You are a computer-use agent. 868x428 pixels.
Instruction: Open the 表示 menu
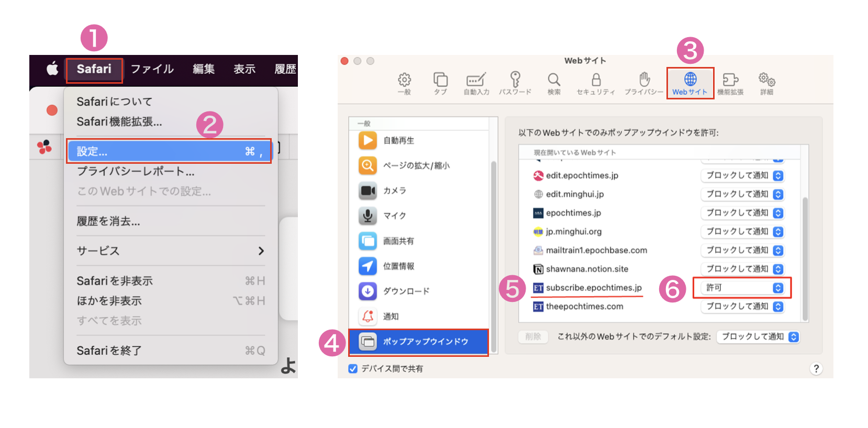point(244,69)
